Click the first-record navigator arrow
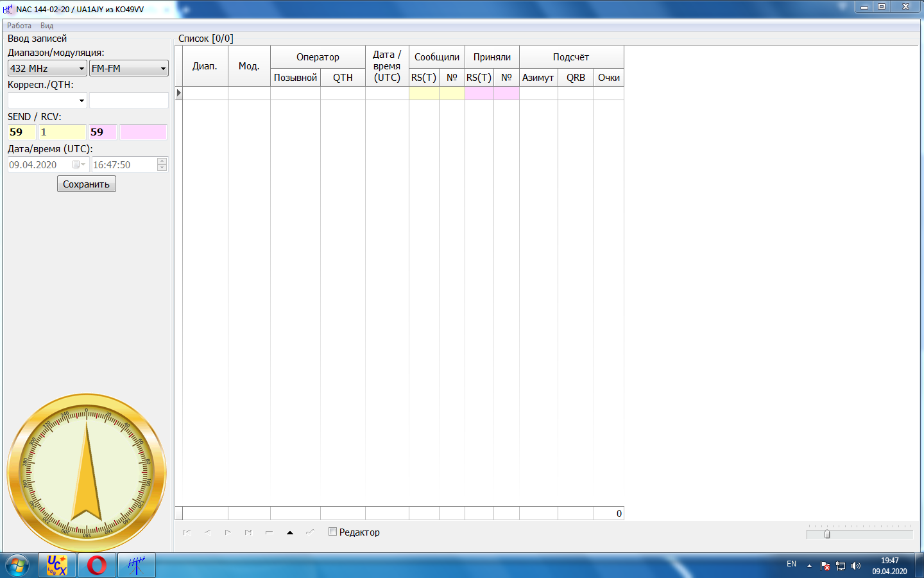924x578 pixels. coord(187,532)
